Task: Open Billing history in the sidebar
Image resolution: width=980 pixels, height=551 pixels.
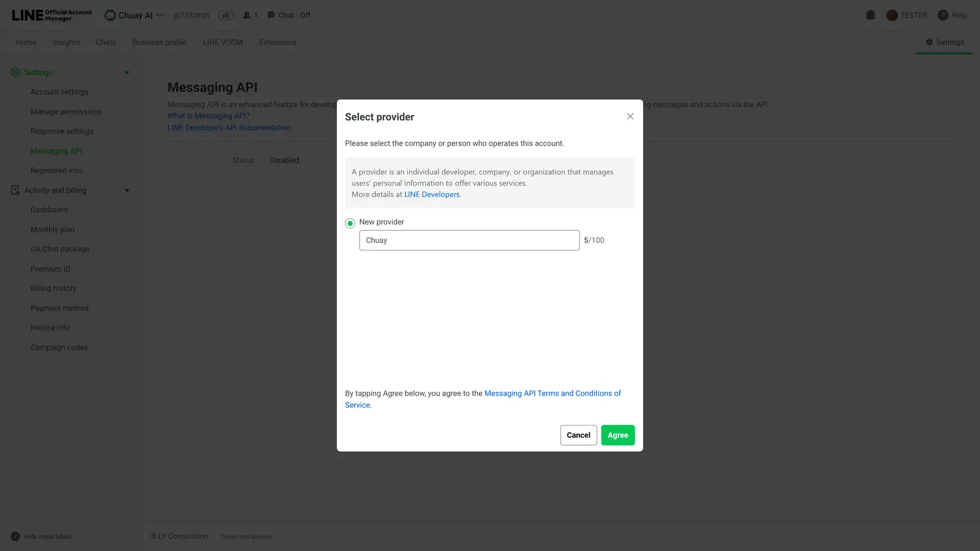Action: (x=53, y=288)
